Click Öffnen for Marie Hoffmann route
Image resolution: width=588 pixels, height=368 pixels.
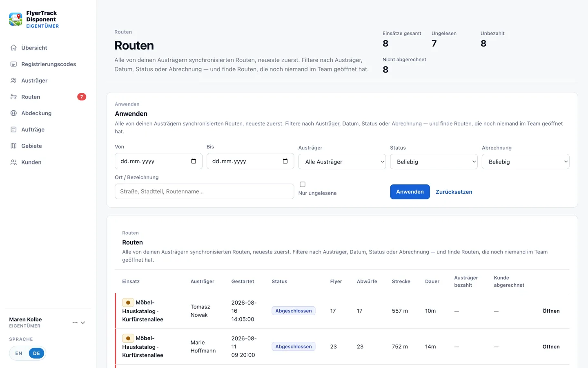click(551, 346)
